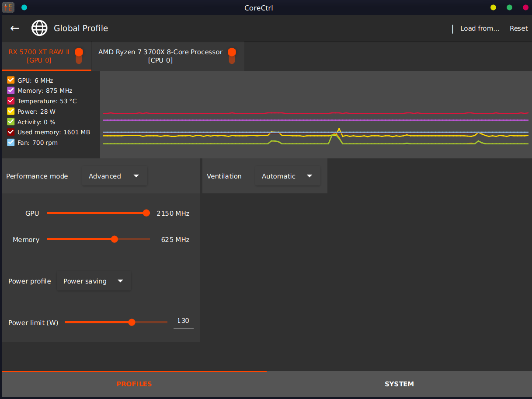Uncheck the Power 28 W checkbox
The width and height of the screenshot is (532, 399).
(x=11, y=112)
